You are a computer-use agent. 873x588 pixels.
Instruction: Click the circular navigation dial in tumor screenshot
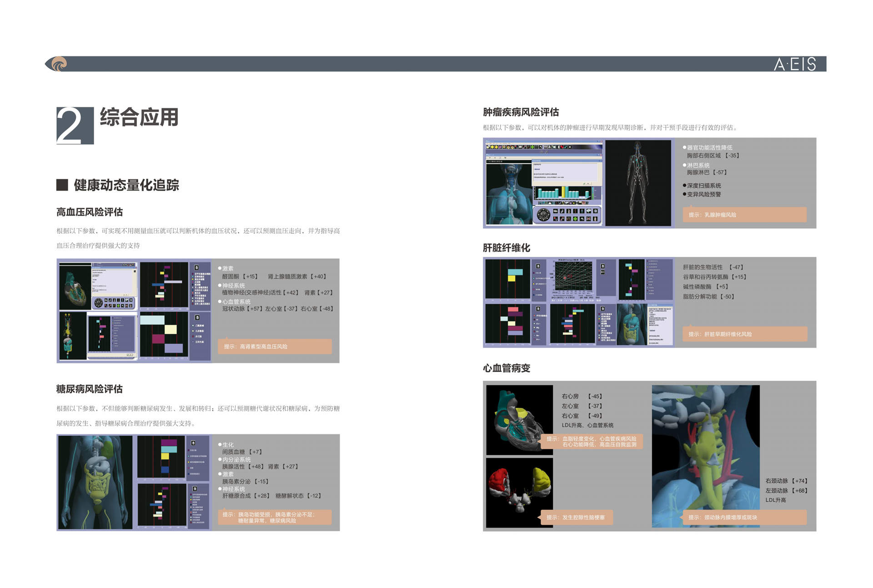coord(543,215)
